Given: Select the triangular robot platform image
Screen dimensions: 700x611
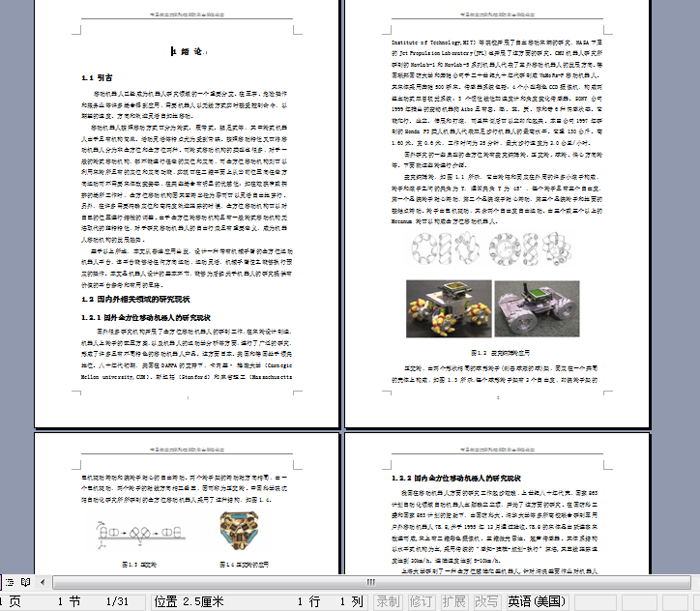Looking at the screenshot, I should click(239, 530).
